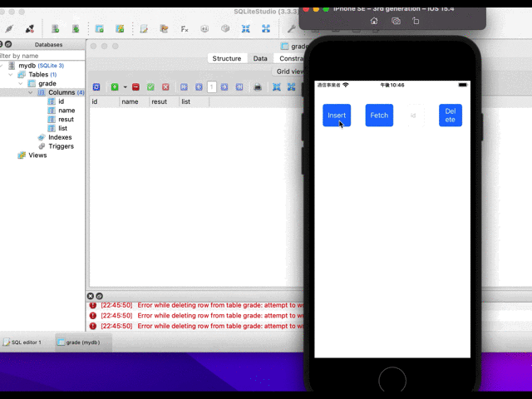This screenshot has height=399, width=532.
Task: Collapse the grade table tree node
Action: [x=21, y=83]
